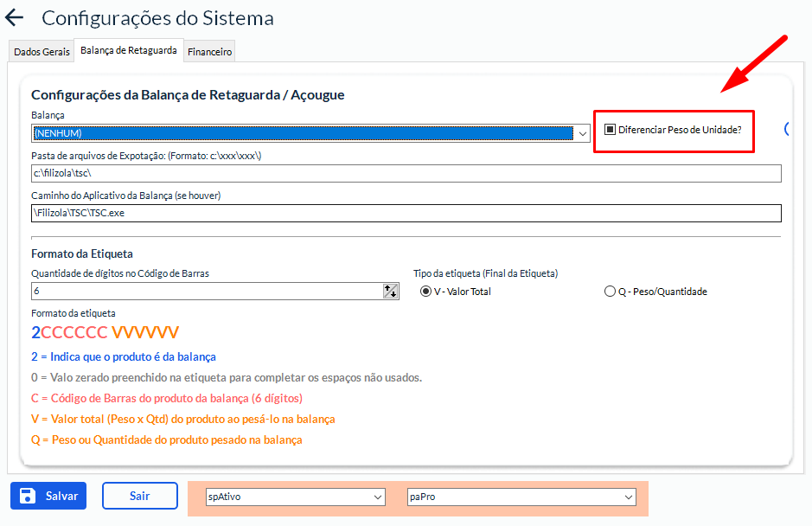Click the back arrow beside Configurações do Sistema
Screen dimensions: 812x526
(x=15, y=17)
